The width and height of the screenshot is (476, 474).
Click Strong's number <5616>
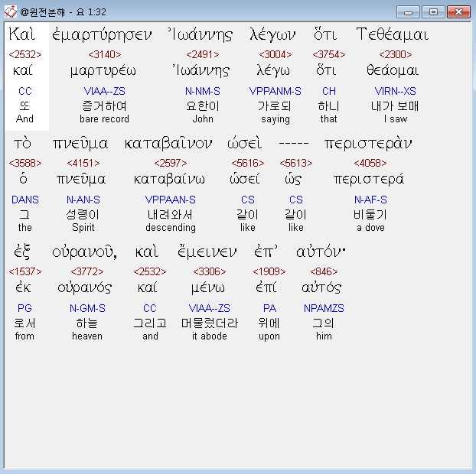click(x=248, y=163)
